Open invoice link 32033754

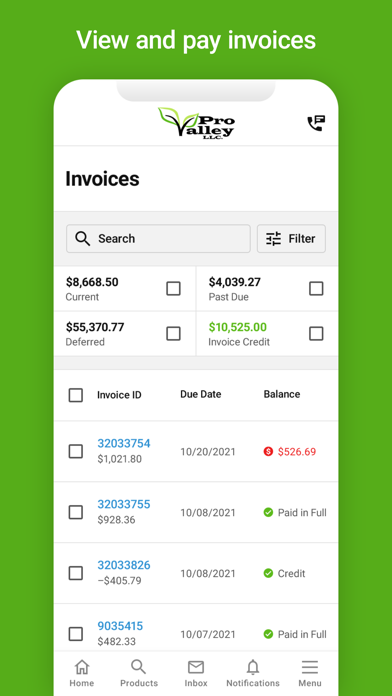tap(124, 443)
